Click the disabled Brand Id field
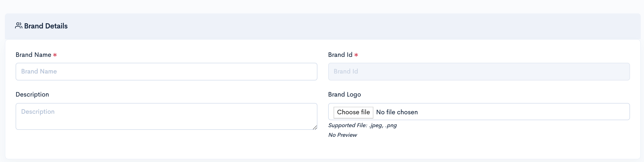 coord(479,72)
